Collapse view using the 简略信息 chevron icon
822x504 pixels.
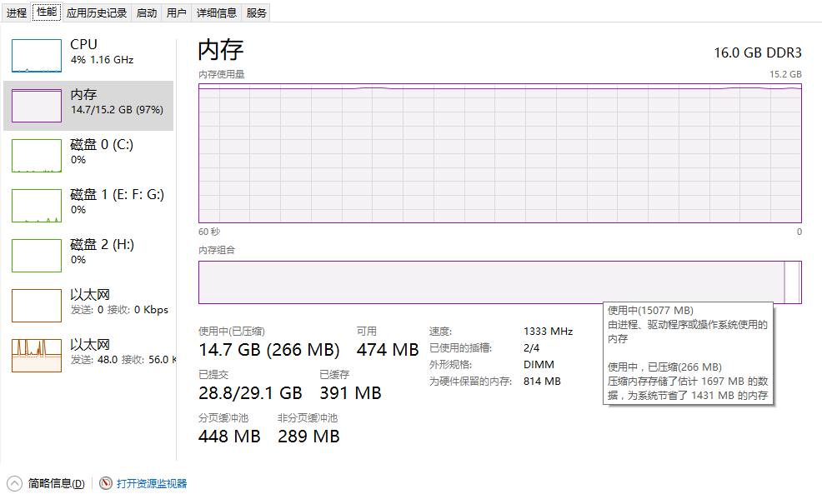15,483
